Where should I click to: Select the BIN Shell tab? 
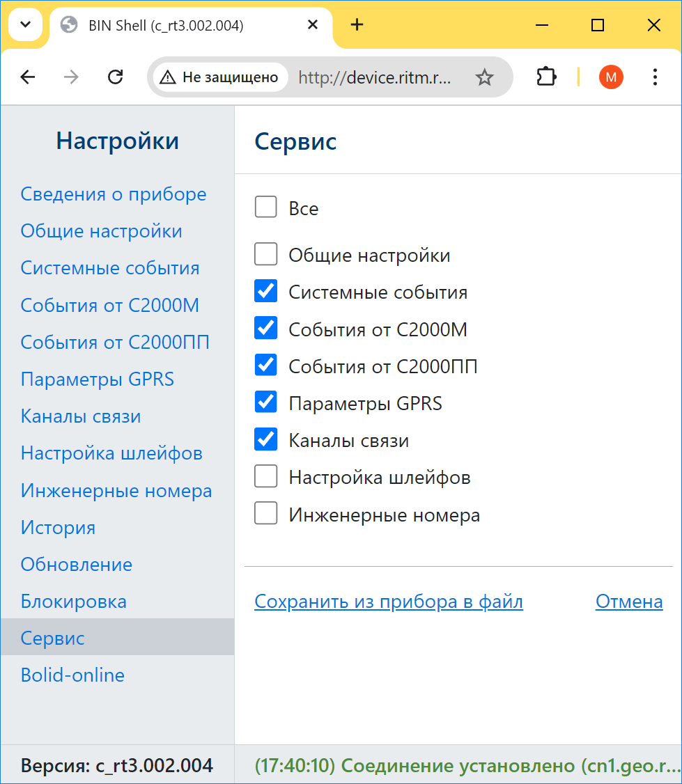click(190, 26)
